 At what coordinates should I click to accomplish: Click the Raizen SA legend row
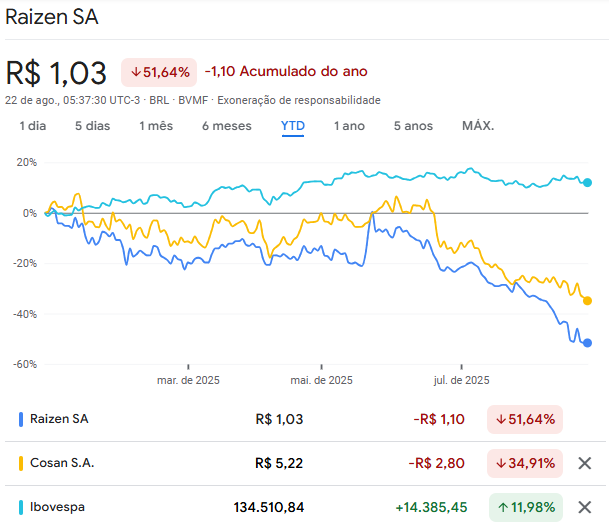pyautogui.click(x=59, y=419)
